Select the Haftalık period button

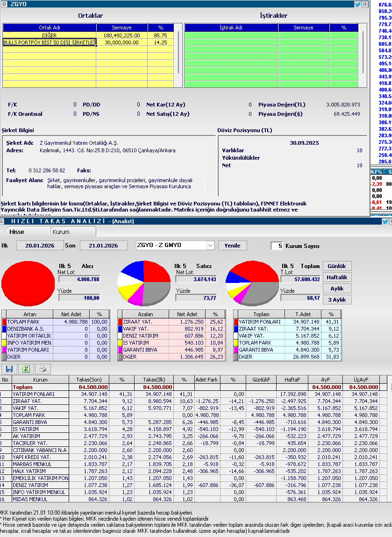coord(337,277)
